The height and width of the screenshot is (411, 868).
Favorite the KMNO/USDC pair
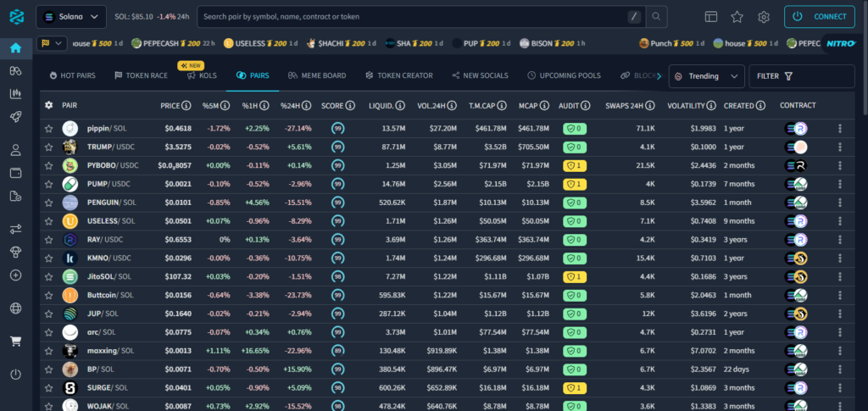coord(48,258)
